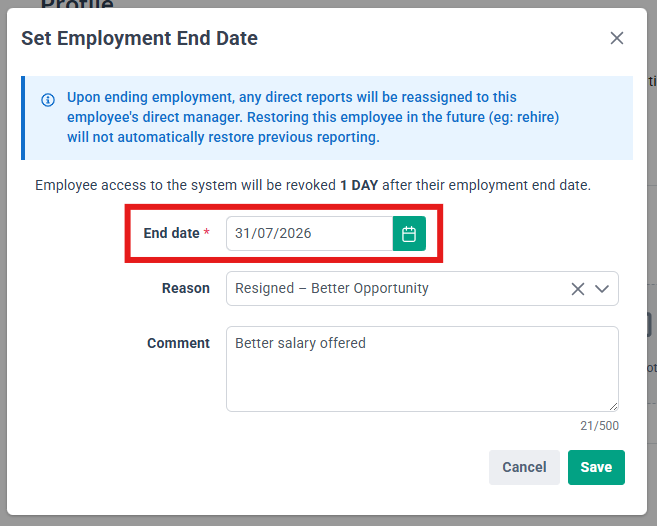Click the bold 1 DAY text
657x526 pixels.
coord(359,185)
